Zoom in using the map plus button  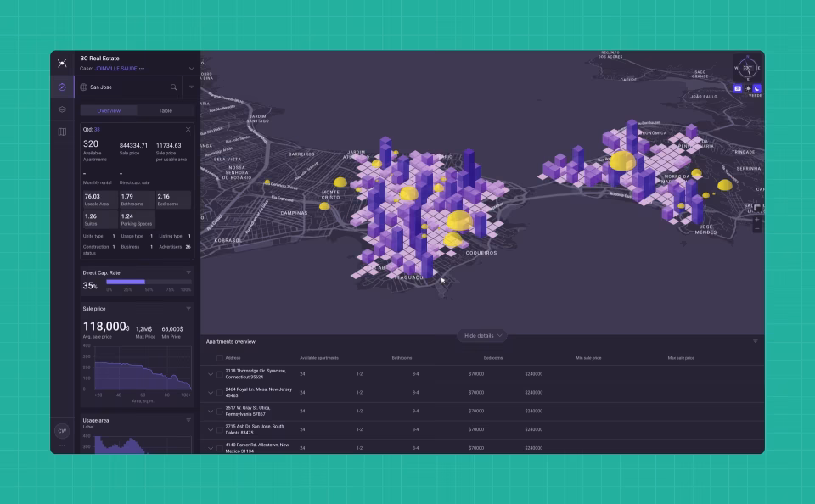point(757,220)
